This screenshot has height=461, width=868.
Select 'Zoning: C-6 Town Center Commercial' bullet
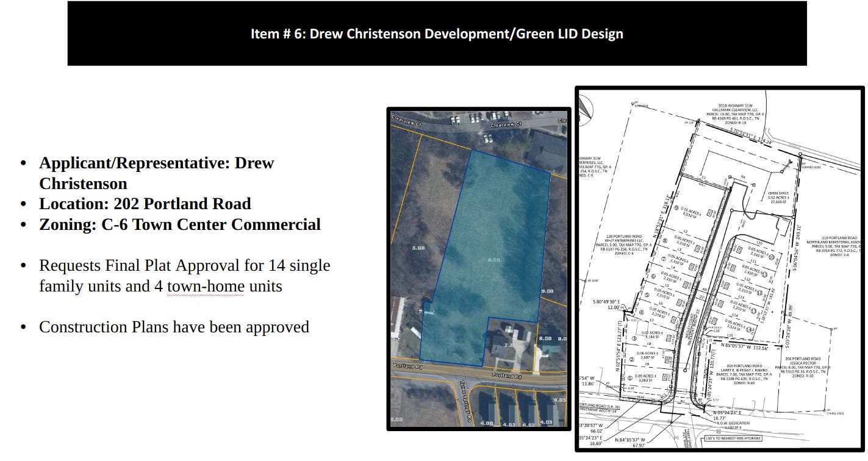pyautogui.click(x=180, y=224)
